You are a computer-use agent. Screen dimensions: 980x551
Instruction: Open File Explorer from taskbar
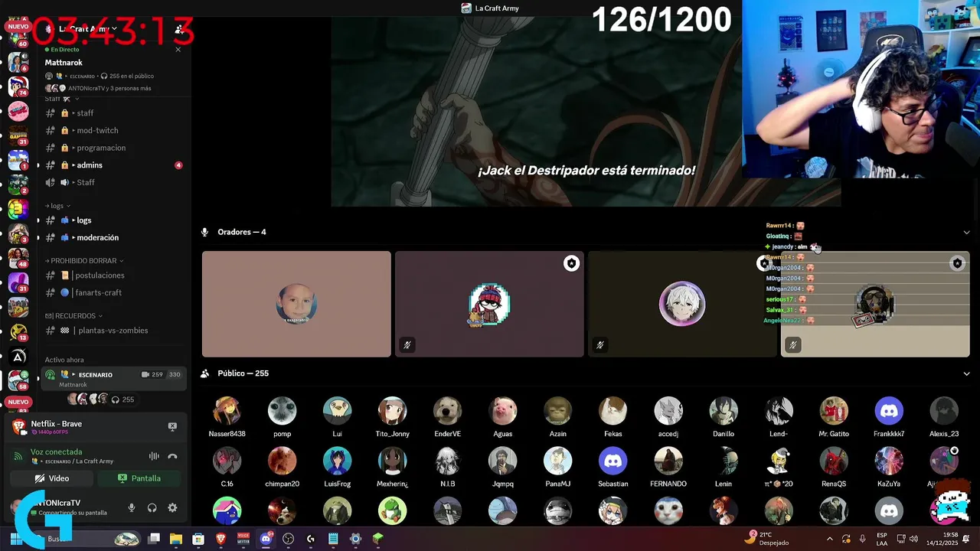coord(176,539)
